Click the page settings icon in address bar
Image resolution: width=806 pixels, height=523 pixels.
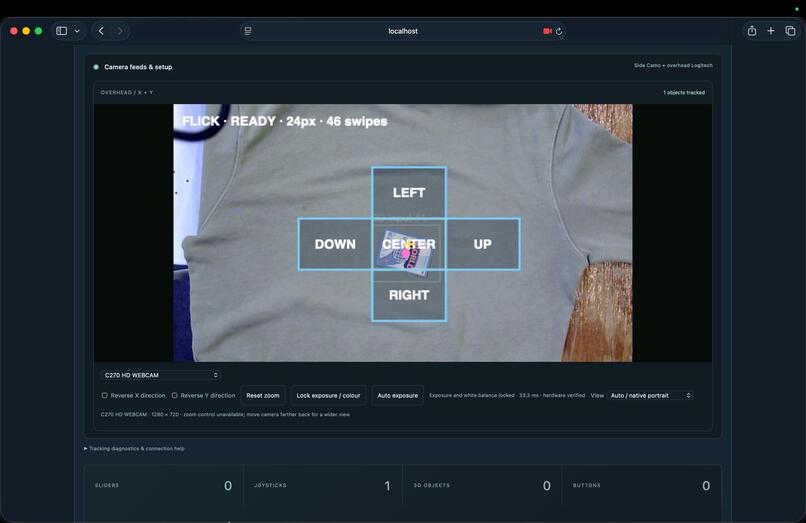click(248, 31)
